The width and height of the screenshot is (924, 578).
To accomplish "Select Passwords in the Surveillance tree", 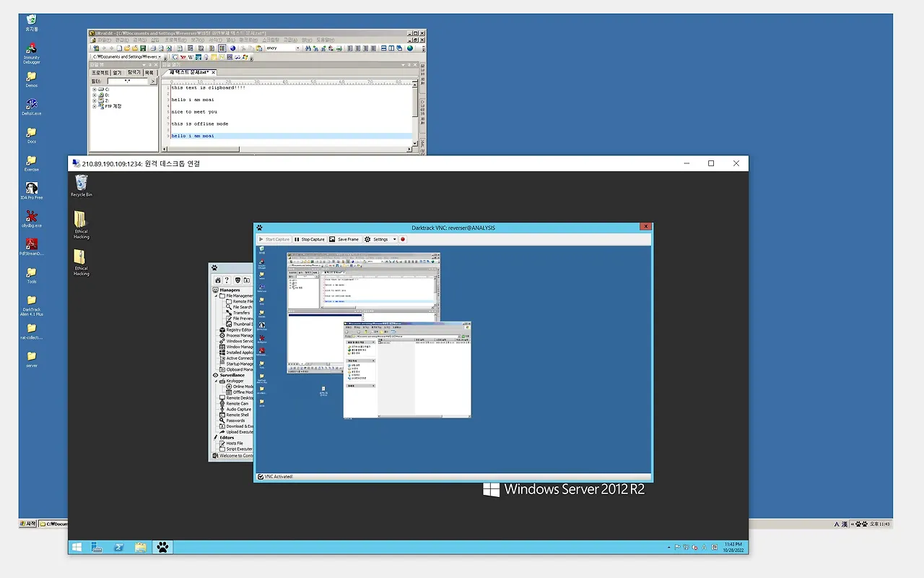I will 232,420.
